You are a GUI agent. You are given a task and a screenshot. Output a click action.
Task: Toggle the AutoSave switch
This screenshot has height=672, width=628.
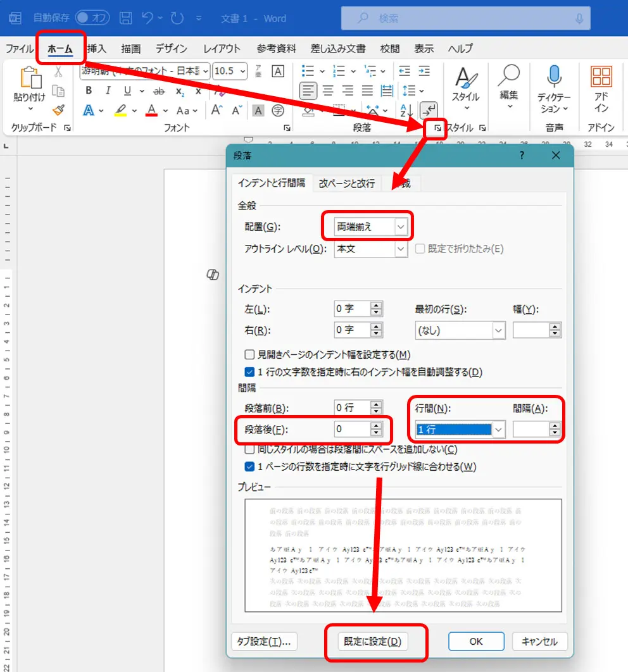tap(92, 18)
